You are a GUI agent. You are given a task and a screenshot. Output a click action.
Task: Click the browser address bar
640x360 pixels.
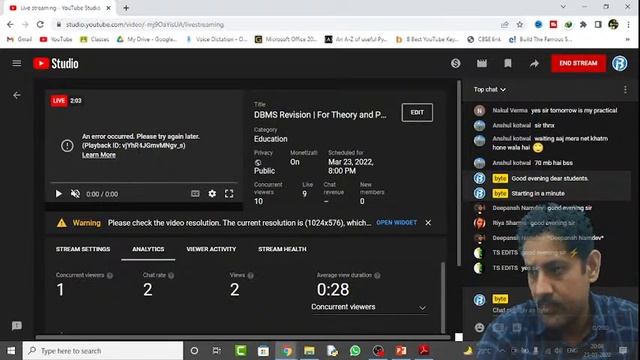[278, 24]
